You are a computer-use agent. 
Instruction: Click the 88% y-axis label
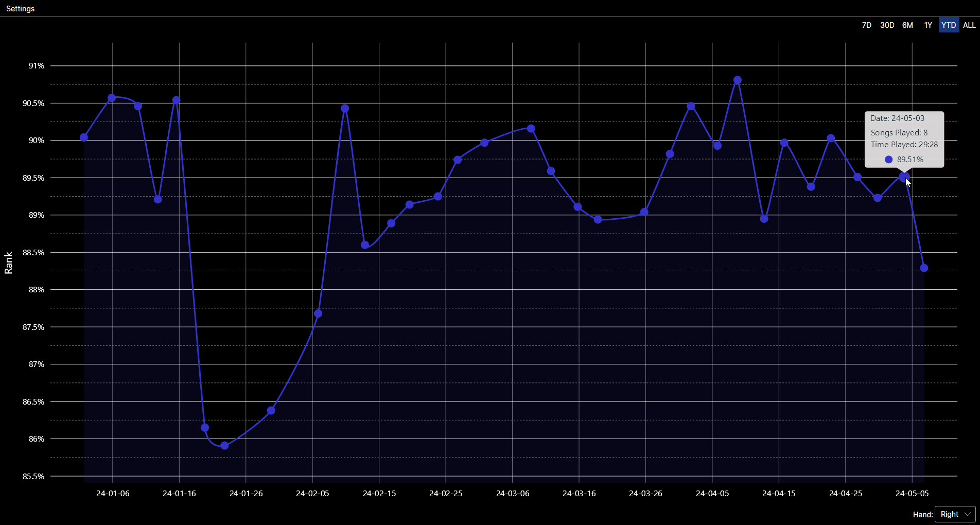click(37, 290)
